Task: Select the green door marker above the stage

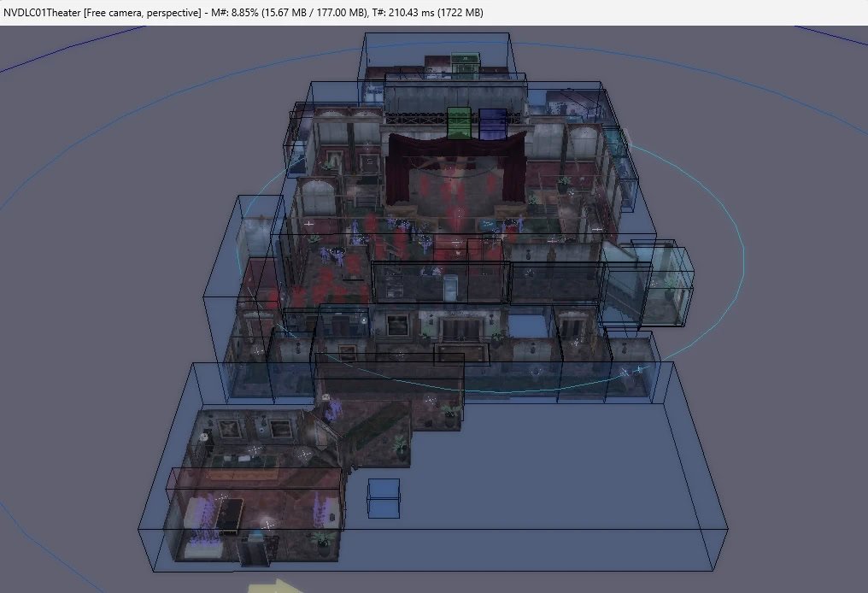Action: (x=459, y=121)
